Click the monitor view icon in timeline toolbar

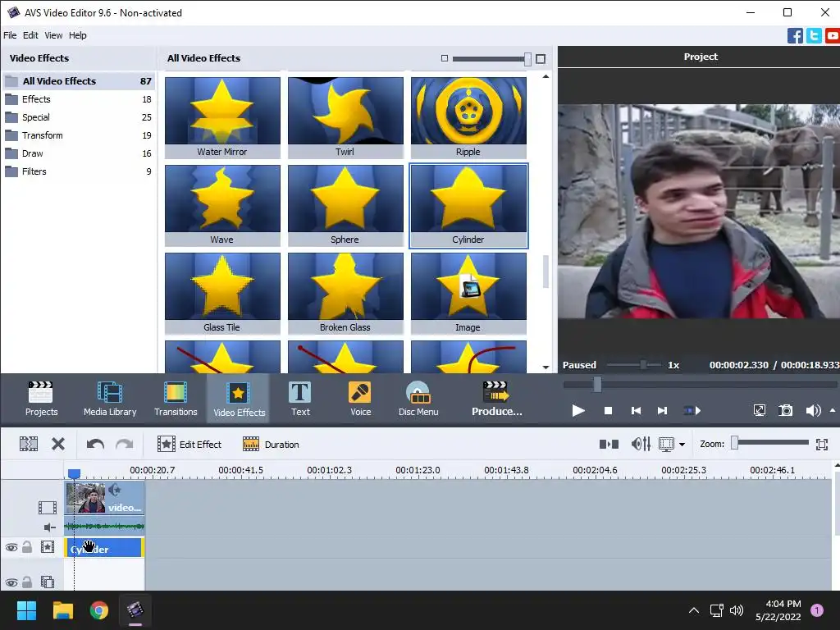666,444
